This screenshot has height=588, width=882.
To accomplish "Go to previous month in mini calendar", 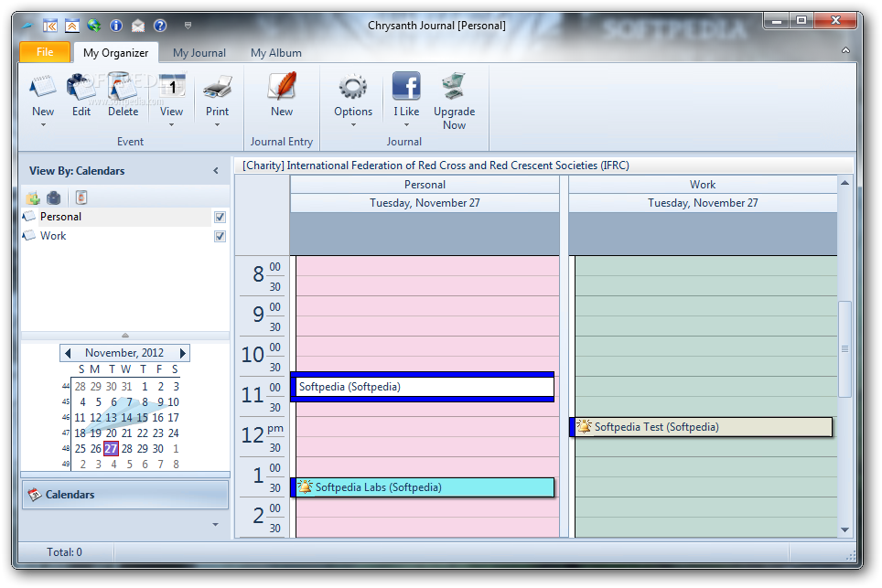I will [68, 353].
